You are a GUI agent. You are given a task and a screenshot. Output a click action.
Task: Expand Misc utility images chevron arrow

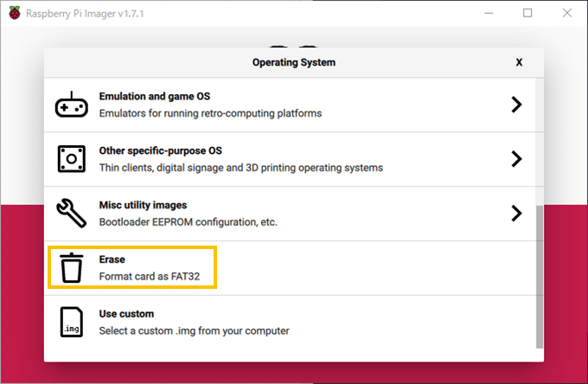click(x=516, y=213)
